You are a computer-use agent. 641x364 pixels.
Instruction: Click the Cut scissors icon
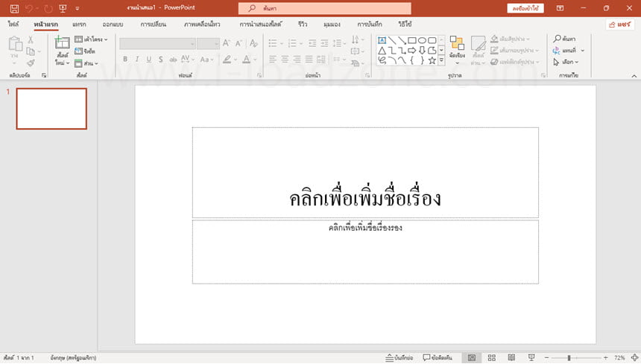(x=31, y=40)
